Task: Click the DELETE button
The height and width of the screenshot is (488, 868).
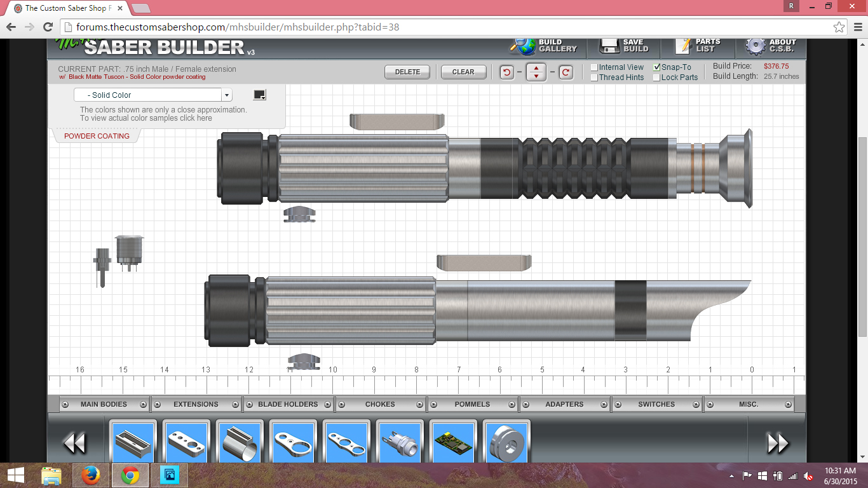Action: point(407,72)
